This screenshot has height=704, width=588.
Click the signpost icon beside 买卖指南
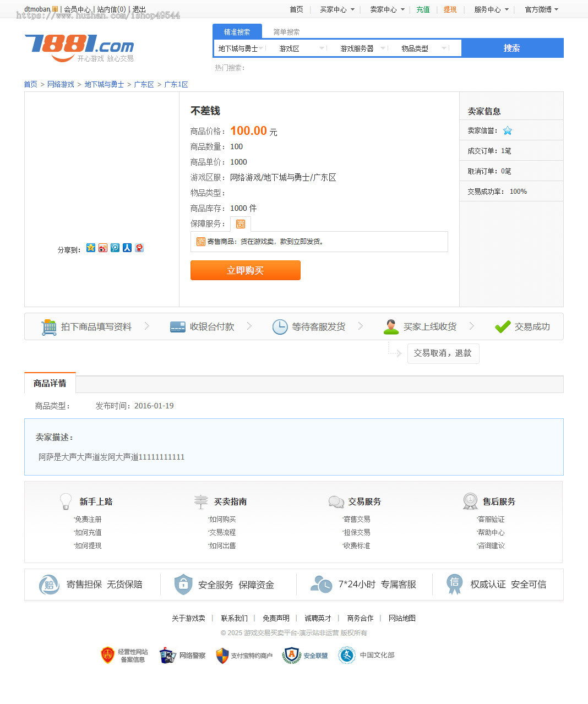pos(201,501)
